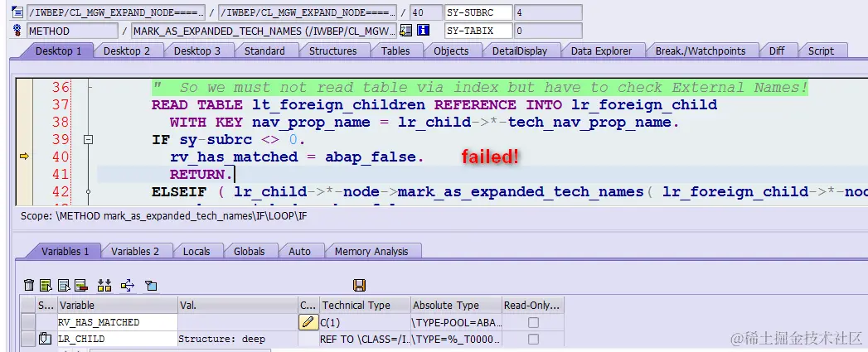Image resolution: width=868 pixels, height=352 pixels.
Task: Click the pencil icon to edit RV_HAS_MATCHED
Action: pyautogui.click(x=308, y=322)
